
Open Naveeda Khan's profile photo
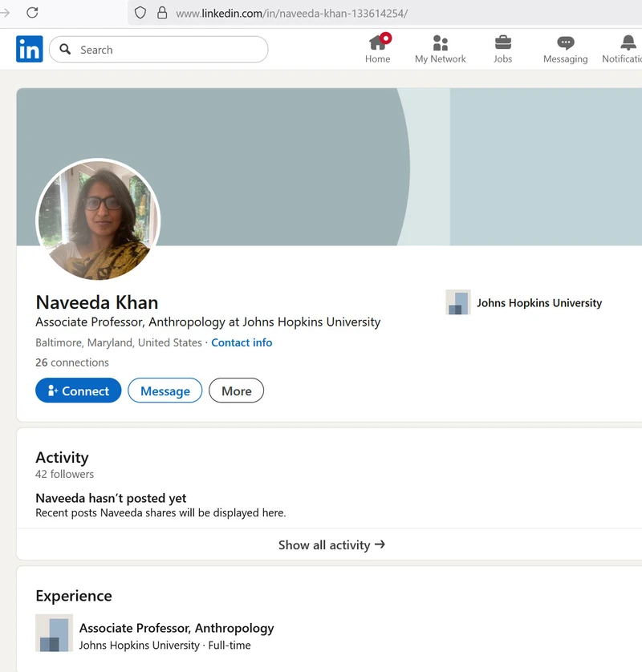(x=98, y=220)
